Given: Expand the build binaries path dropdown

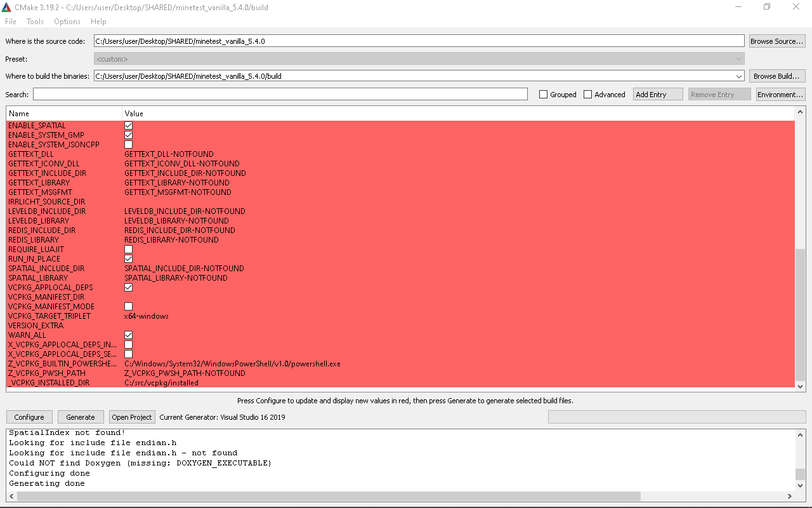Looking at the screenshot, I should [x=739, y=76].
